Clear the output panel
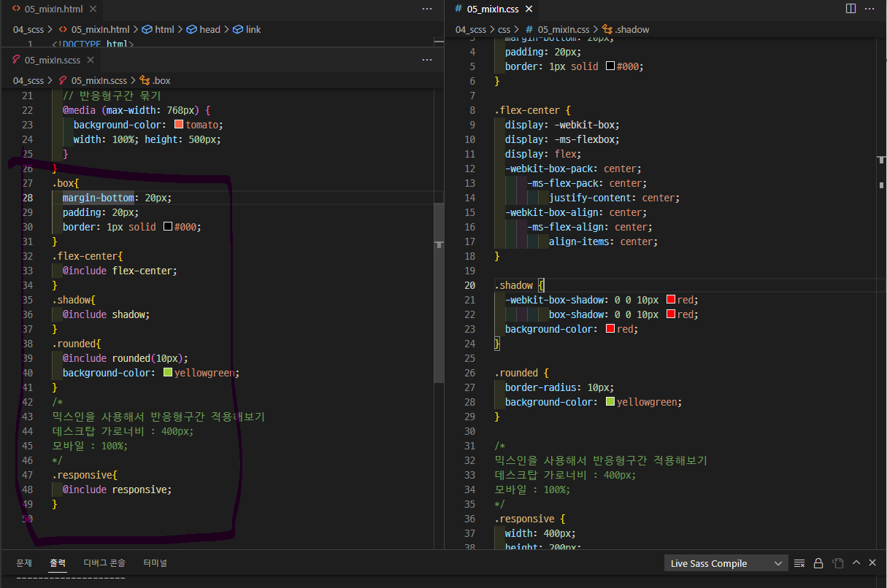 (x=799, y=563)
